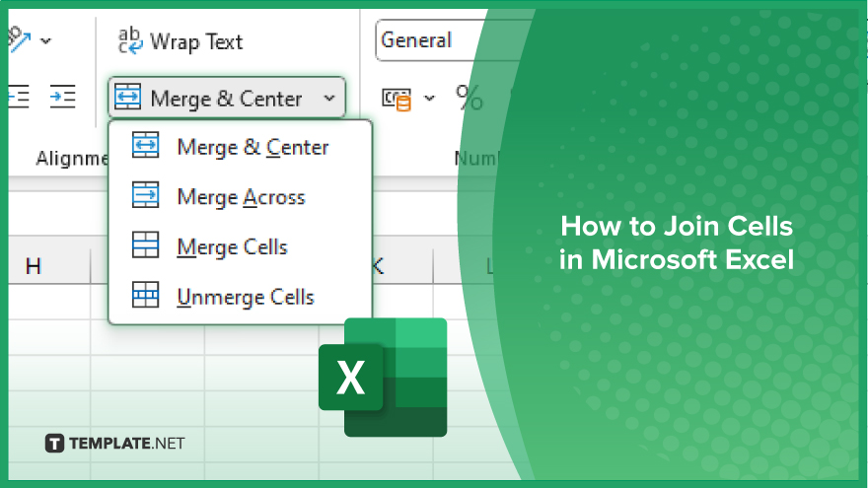
Task: Click the Orientation text angle icon
Action: click(x=20, y=39)
